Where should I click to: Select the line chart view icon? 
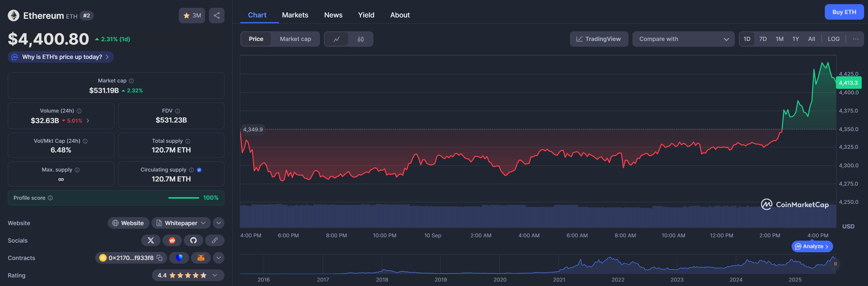[x=336, y=39]
